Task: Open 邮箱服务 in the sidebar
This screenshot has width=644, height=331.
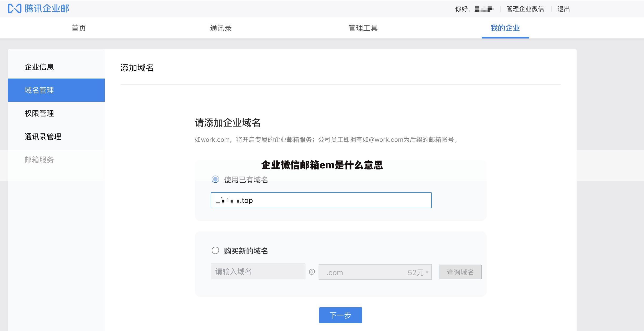Action: pyautogui.click(x=56, y=160)
